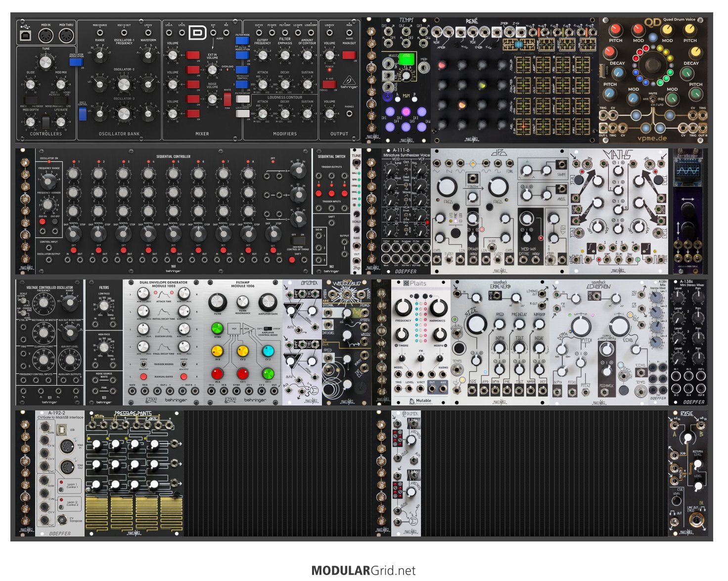Toggle the blue Oscillator Modulation switch
This screenshot has width=728, height=581.
click(x=76, y=62)
